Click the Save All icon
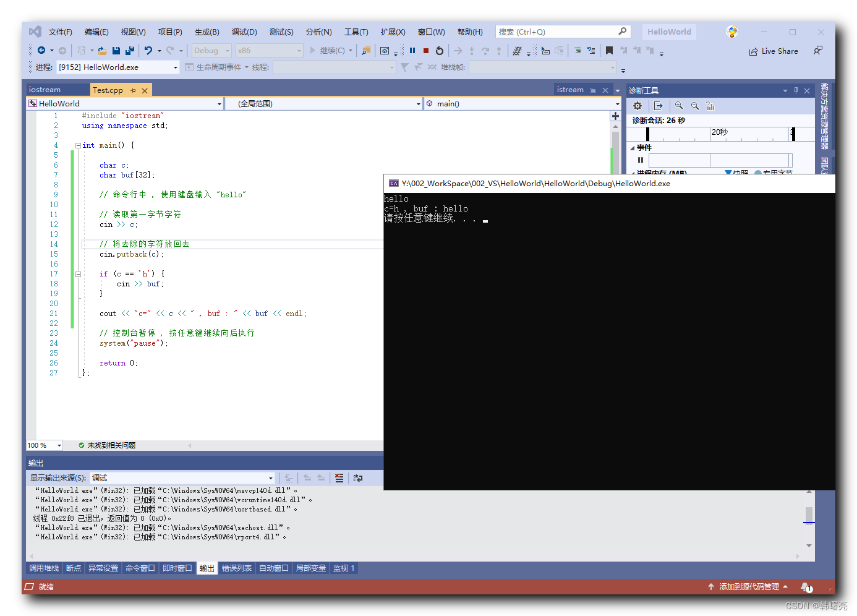Screen dimensions: 857x616 [x=130, y=51]
